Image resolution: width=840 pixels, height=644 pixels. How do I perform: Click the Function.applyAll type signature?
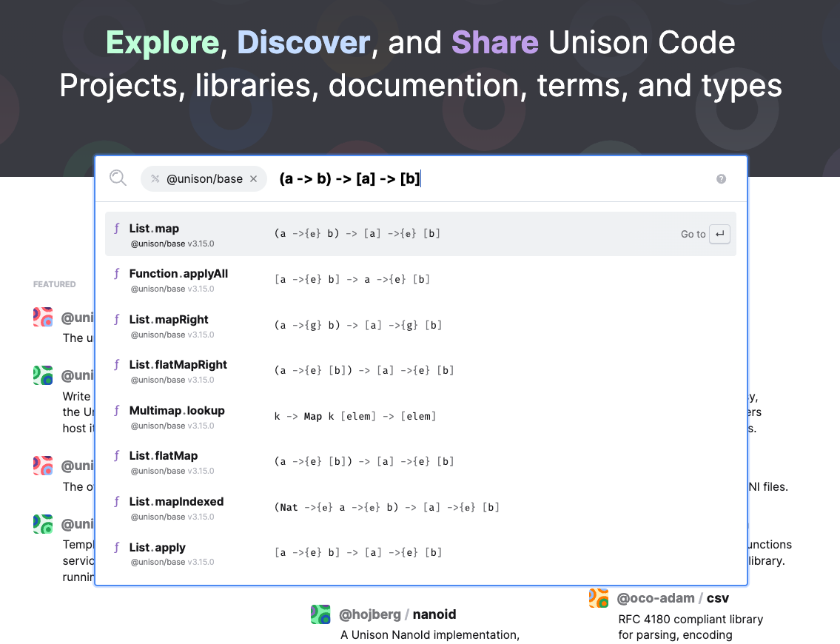coord(352,280)
